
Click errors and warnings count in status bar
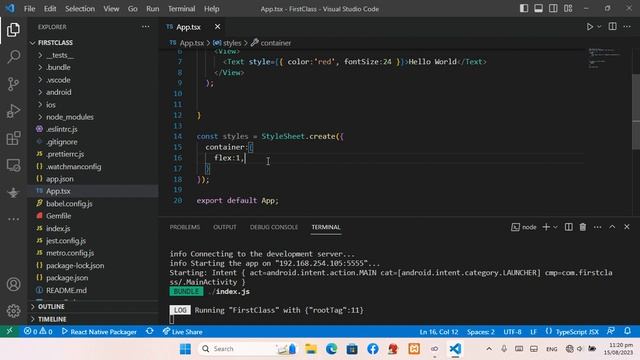[38, 331]
